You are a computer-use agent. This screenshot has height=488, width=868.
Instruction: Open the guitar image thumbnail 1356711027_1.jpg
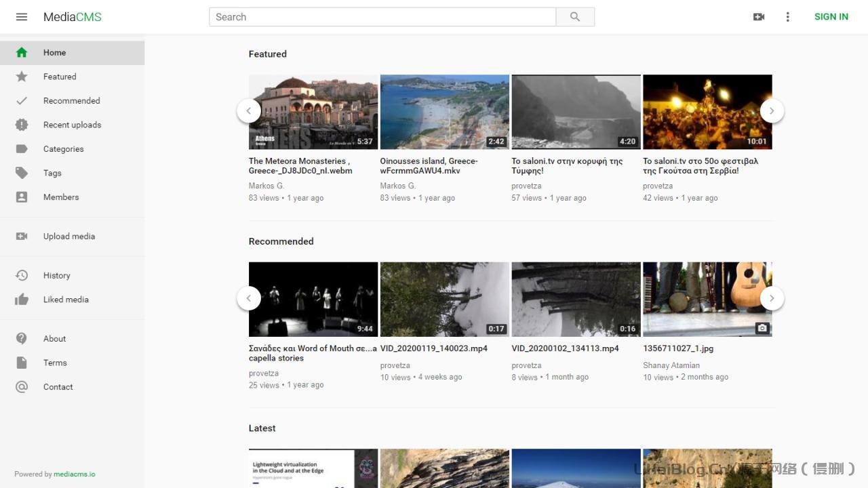pos(707,299)
